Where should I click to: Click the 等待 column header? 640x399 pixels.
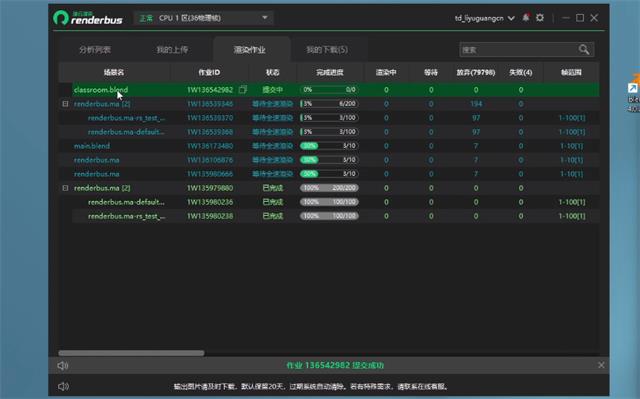(431, 73)
